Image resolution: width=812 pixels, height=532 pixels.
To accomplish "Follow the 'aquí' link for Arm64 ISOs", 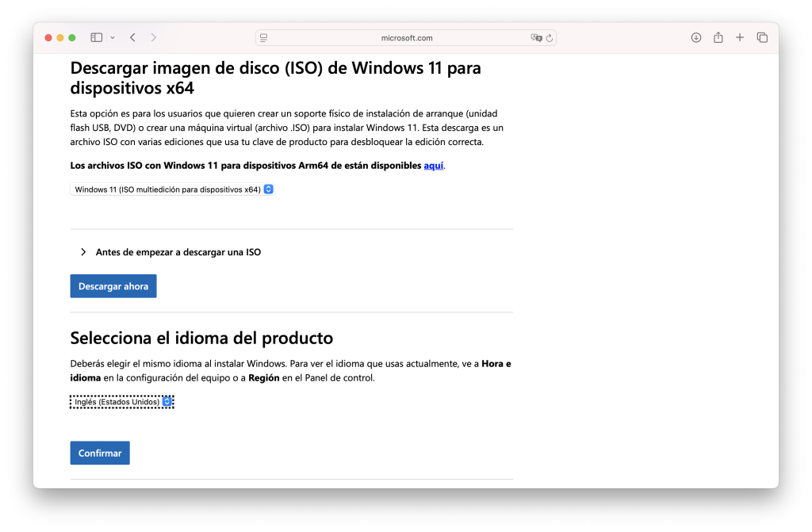I will point(433,166).
